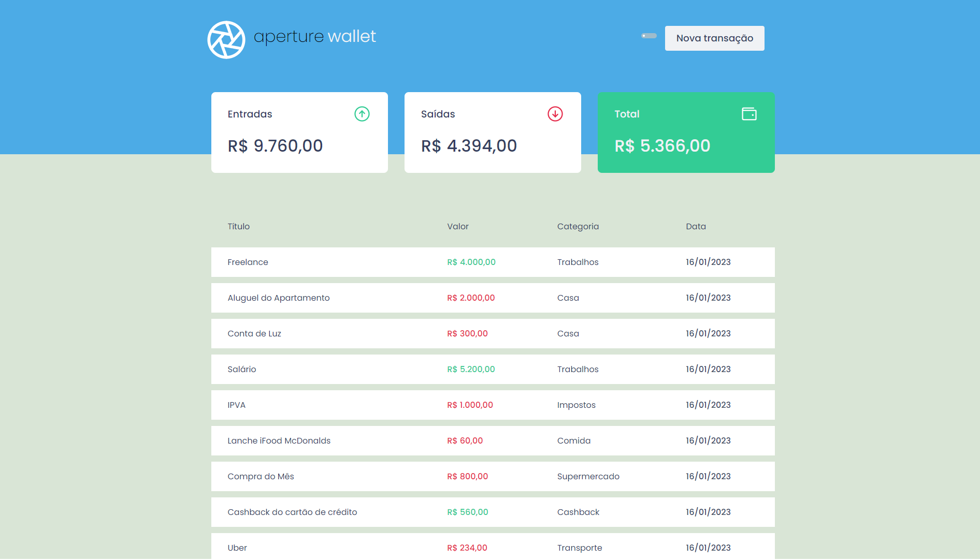Select the Total value R$ 5.366,00
Viewport: 980px width, 560px height.
(662, 146)
